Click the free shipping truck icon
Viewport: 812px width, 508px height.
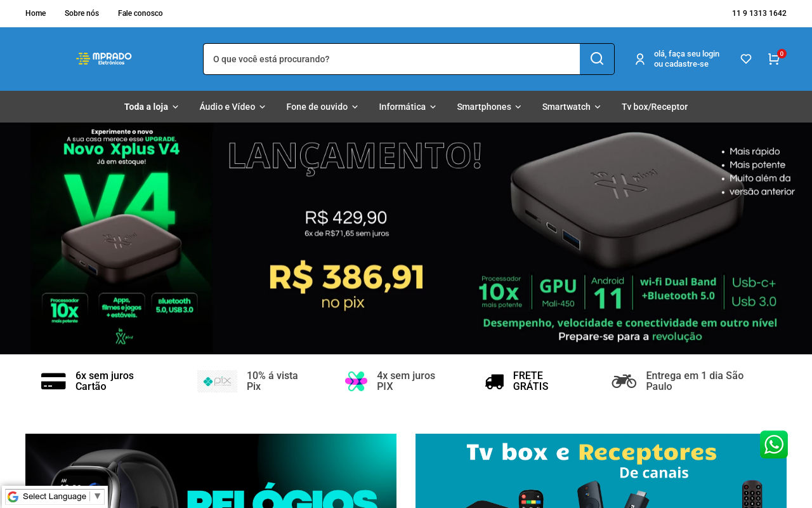click(494, 381)
